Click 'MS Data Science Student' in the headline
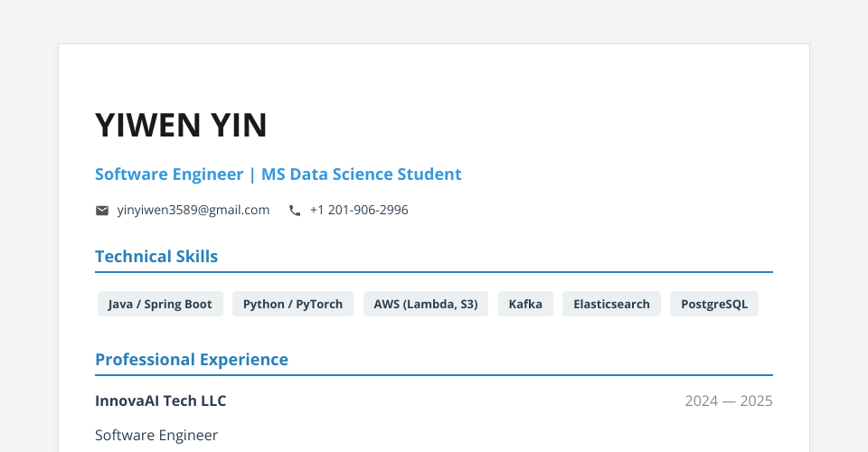Viewport: 868px width, 452px height. click(362, 174)
